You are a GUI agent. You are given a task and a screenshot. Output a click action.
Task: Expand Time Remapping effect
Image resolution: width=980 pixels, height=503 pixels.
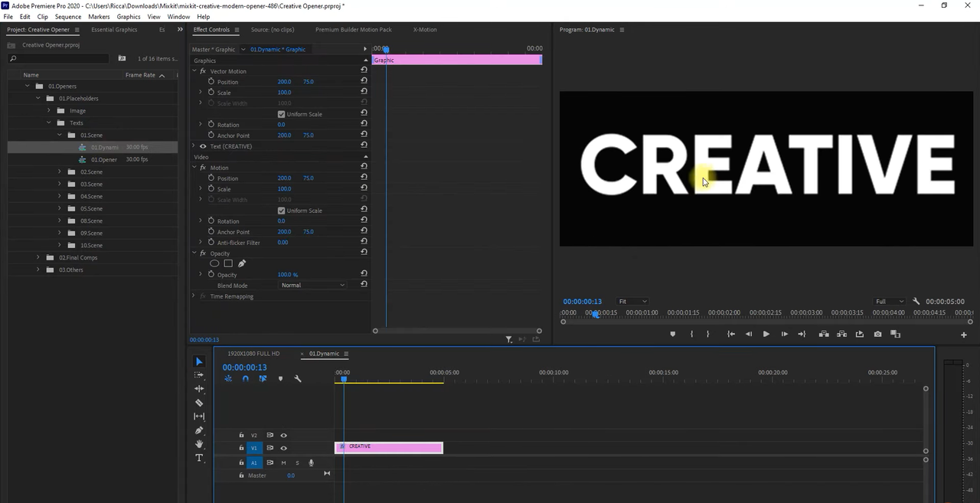[x=194, y=296]
